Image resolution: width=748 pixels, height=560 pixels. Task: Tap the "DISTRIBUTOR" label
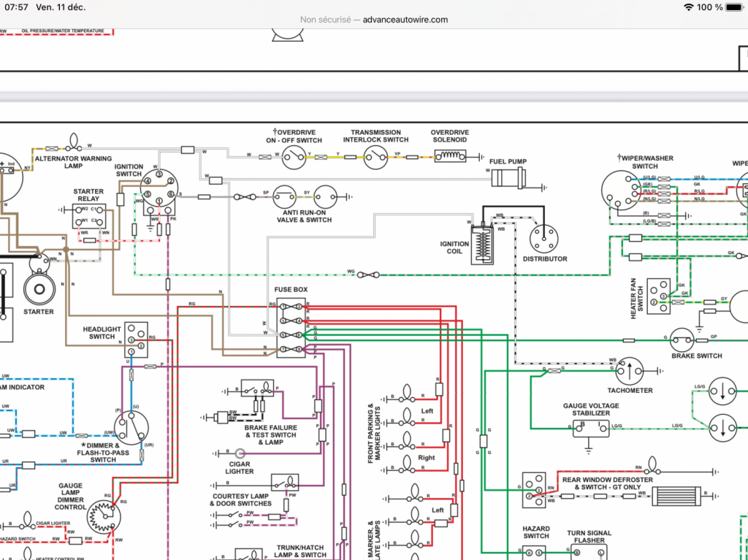click(545, 258)
